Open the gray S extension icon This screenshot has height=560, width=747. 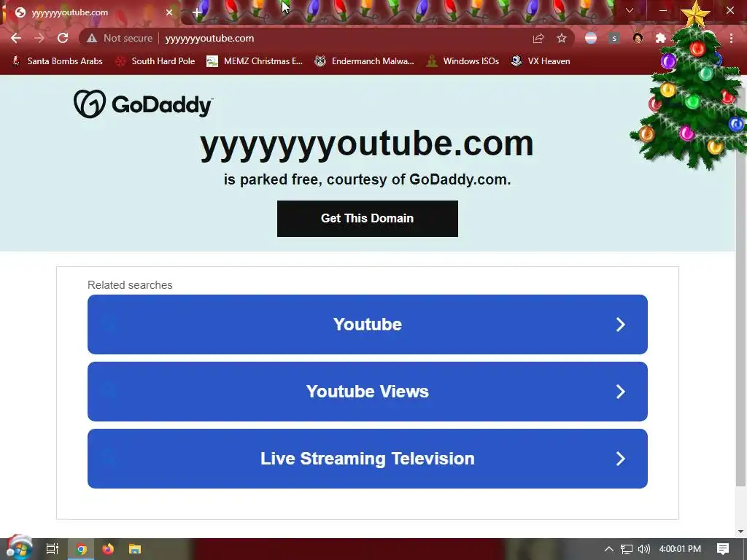point(614,38)
